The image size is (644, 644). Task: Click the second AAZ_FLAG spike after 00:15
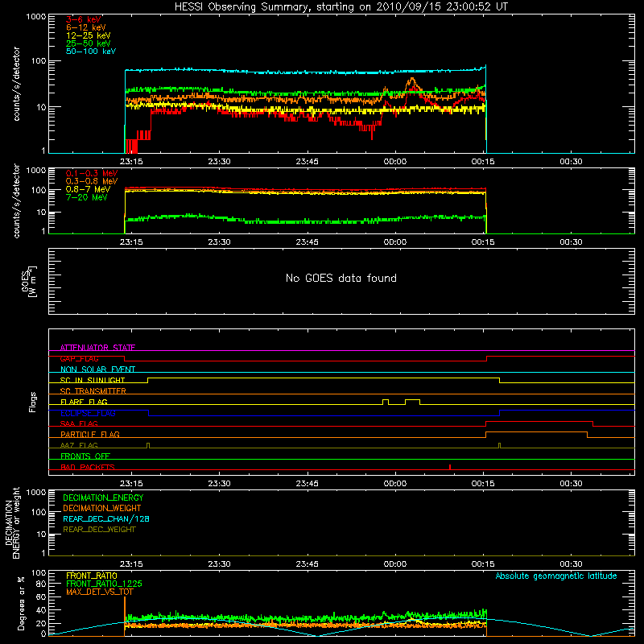pyautogui.click(x=499, y=445)
